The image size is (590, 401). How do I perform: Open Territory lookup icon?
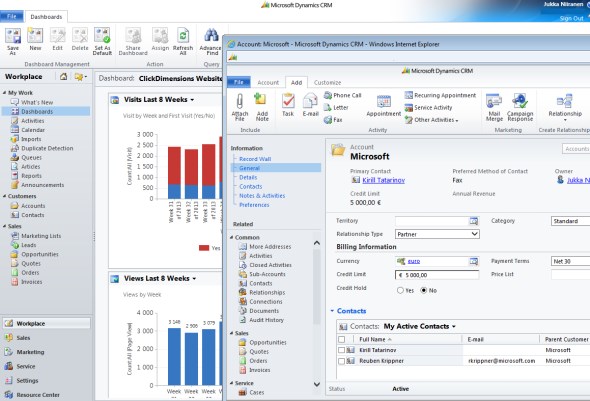coord(474,221)
